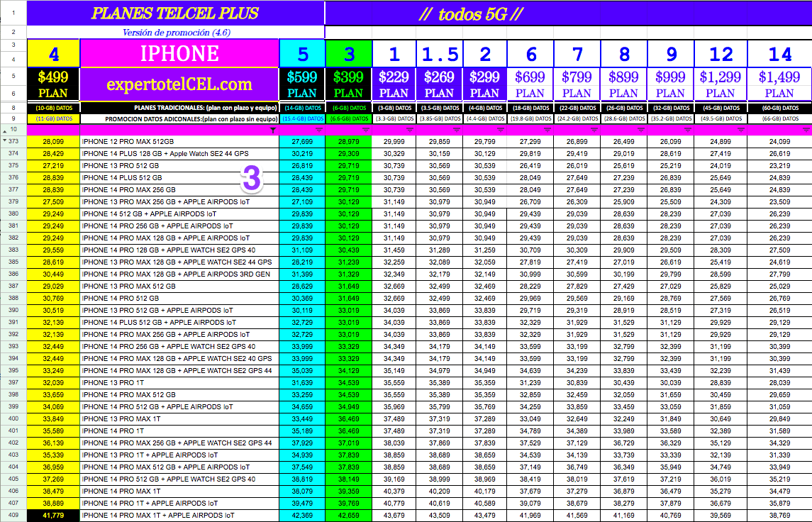Click the expertotelCEL.com cell
812x522 pixels.
click(179, 84)
